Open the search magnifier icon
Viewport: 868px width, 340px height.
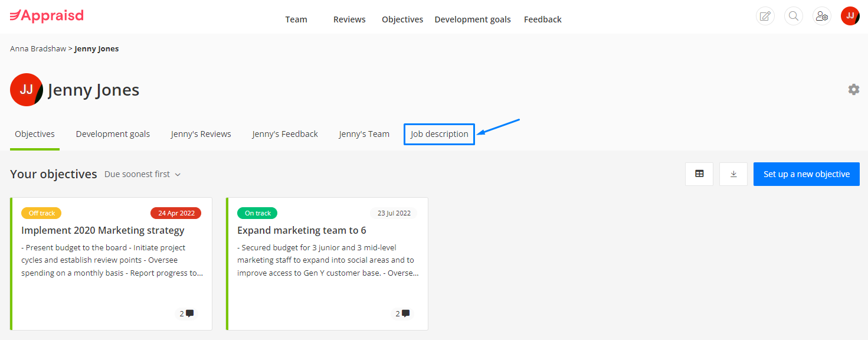pos(794,16)
